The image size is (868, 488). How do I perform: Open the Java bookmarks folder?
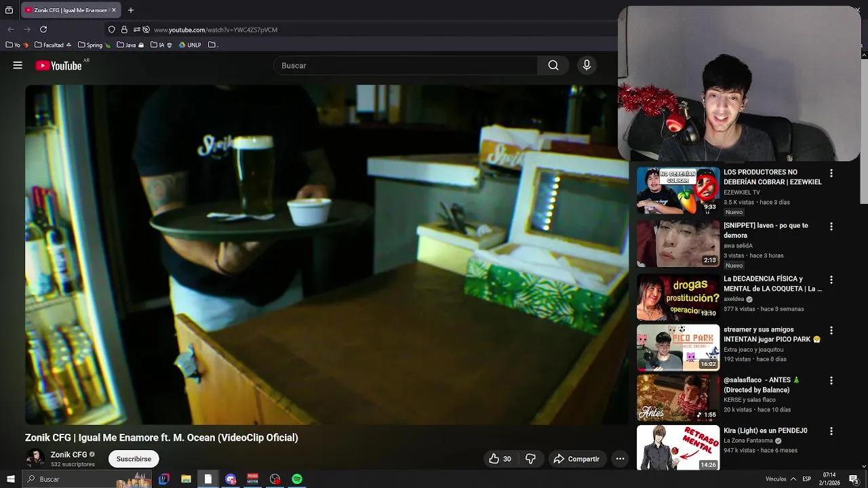pyautogui.click(x=130, y=45)
